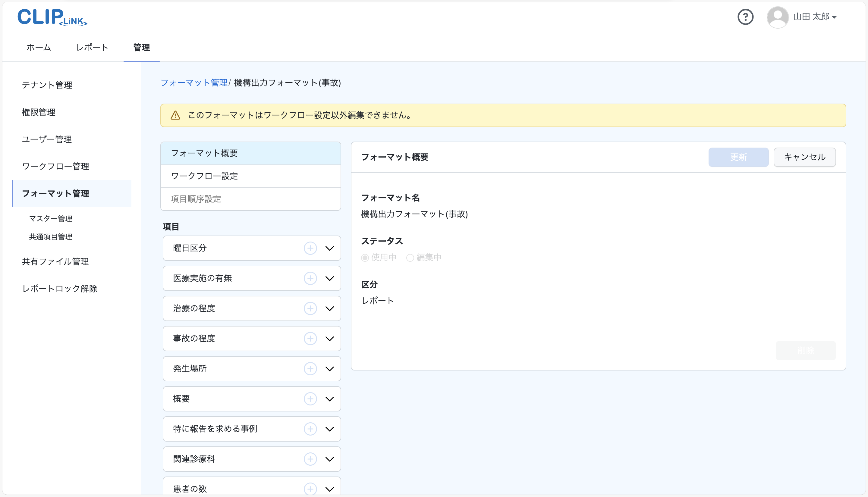868x497 pixels.
Task: Expand 特に報告を求める事例 chevron
Action: pos(329,429)
